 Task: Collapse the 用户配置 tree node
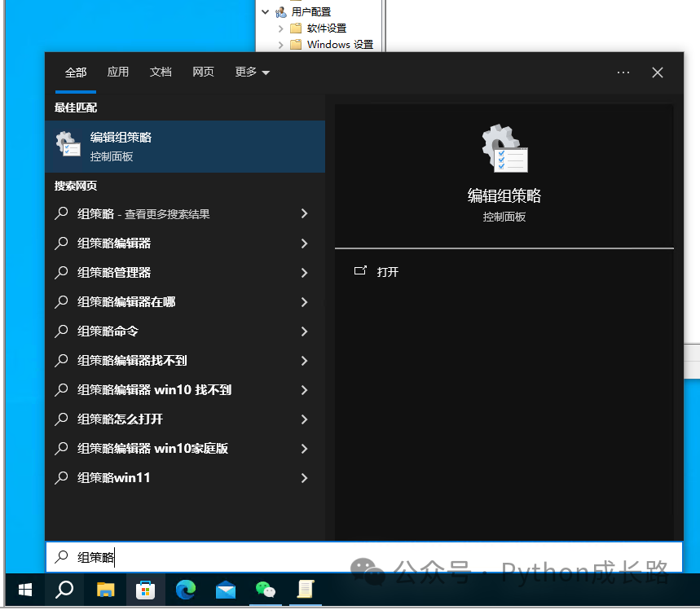(265, 12)
